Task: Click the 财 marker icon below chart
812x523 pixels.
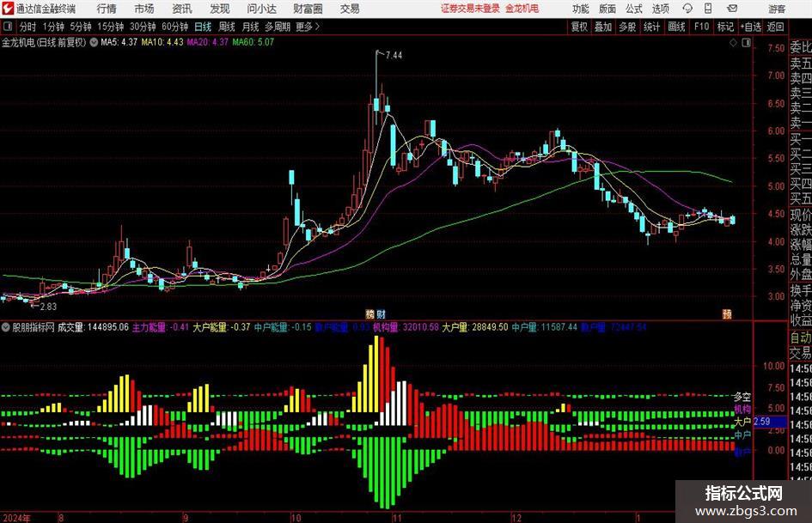Action: (x=381, y=313)
